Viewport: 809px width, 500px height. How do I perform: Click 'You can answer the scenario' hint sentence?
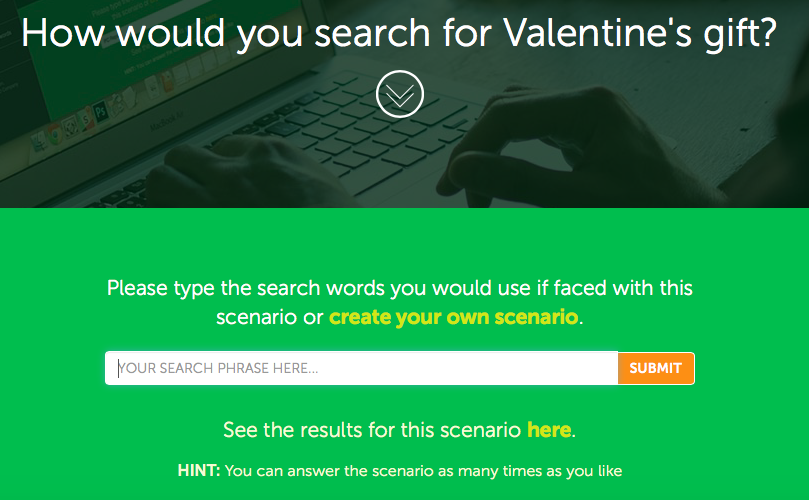coord(424,471)
